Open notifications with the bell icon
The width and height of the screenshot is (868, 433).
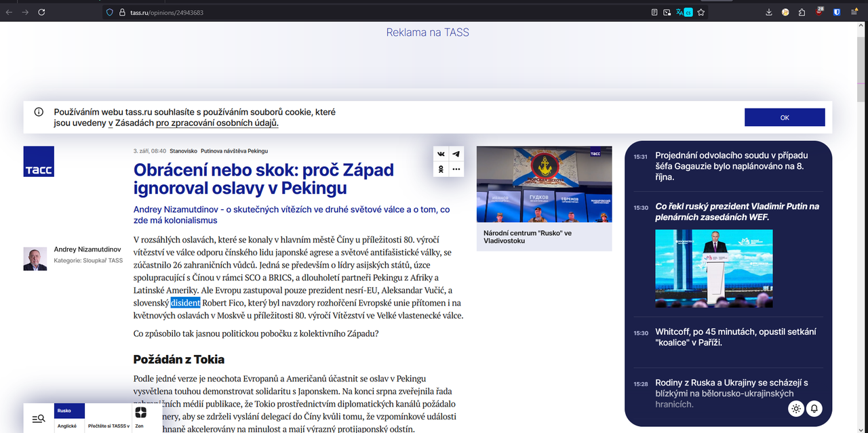coord(814,409)
